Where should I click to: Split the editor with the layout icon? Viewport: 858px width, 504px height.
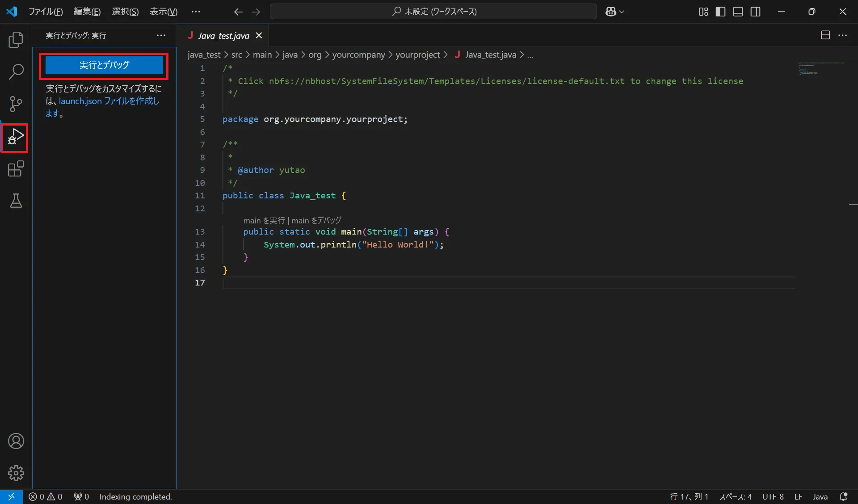point(825,35)
